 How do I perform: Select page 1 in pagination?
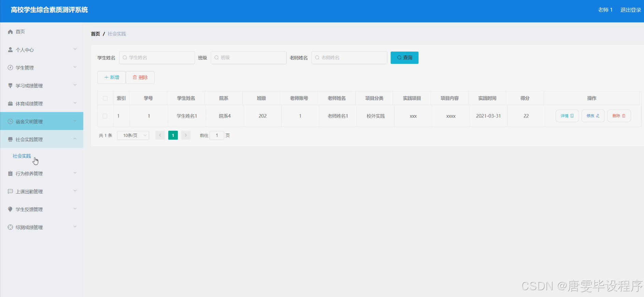click(x=173, y=136)
